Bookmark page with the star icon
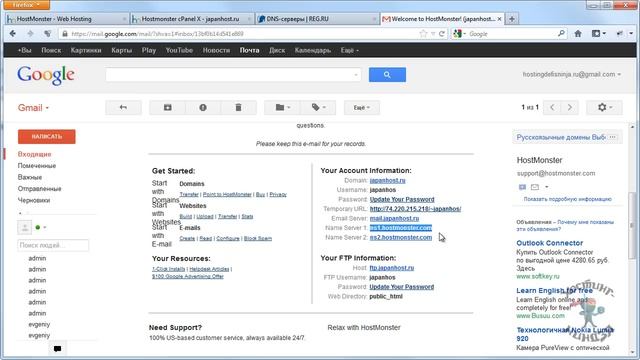The height and width of the screenshot is (360, 640). [423, 34]
